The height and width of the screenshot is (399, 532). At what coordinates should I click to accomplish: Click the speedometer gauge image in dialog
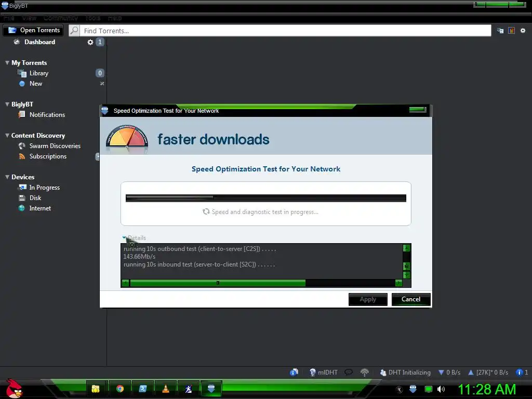[x=127, y=139]
